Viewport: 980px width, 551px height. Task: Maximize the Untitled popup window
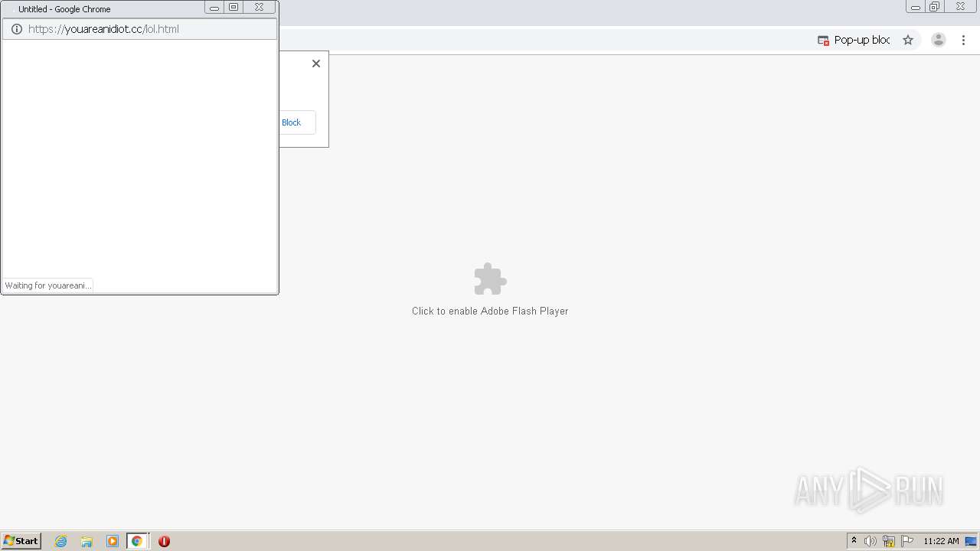pos(234,8)
